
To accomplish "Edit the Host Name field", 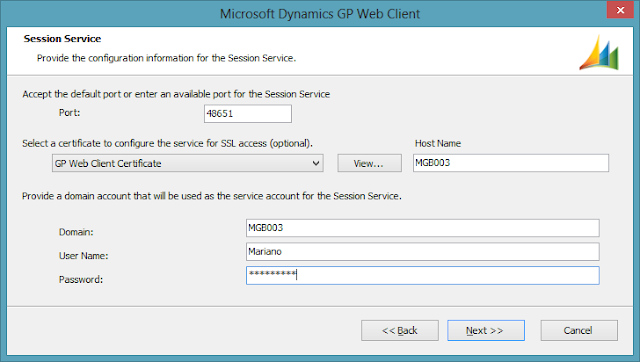I will 511,163.
